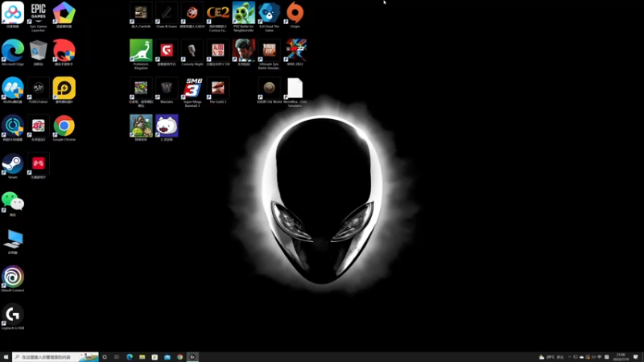Click the Windows Start button
644x362 pixels.
coord(6,357)
